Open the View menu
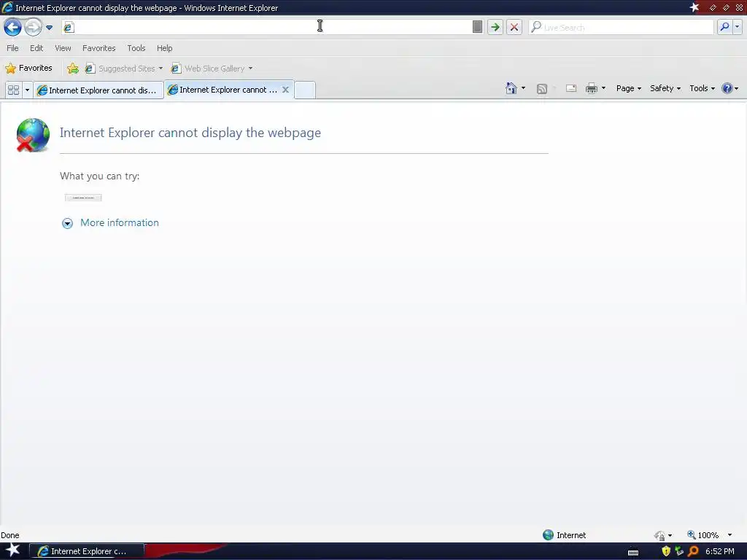This screenshot has width=747, height=560. point(63,48)
